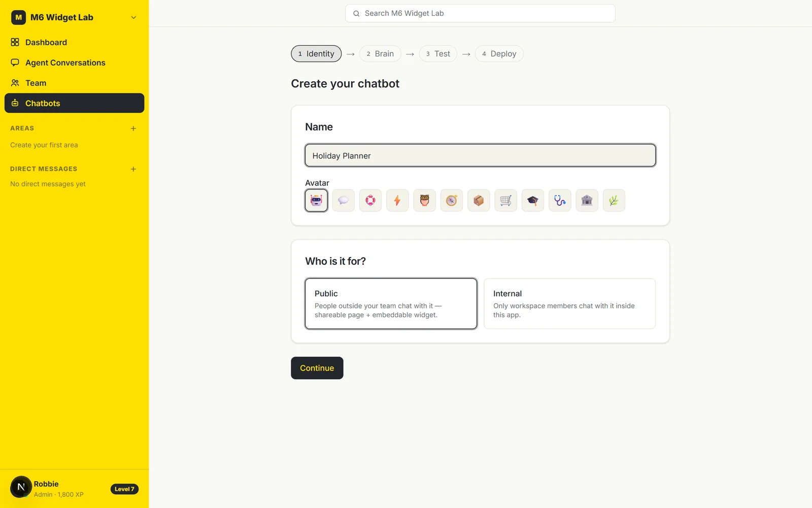Click the Continue button
The width and height of the screenshot is (812, 508).
click(317, 368)
